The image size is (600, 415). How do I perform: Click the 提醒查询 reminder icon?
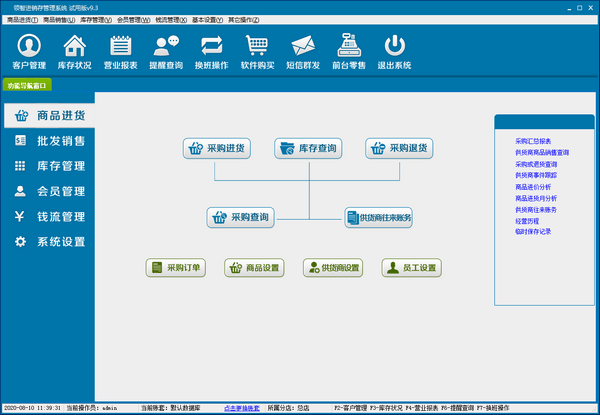[166, 51]
